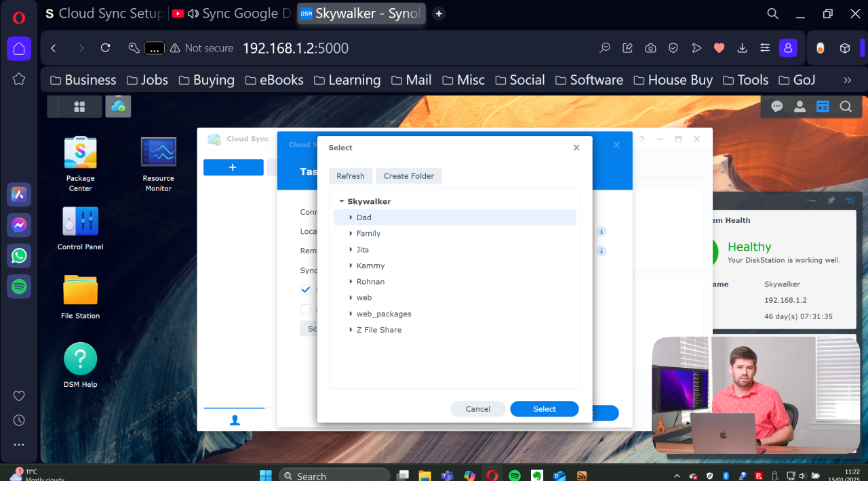
Task: Select the Z File Share folder
Action: 378,330
